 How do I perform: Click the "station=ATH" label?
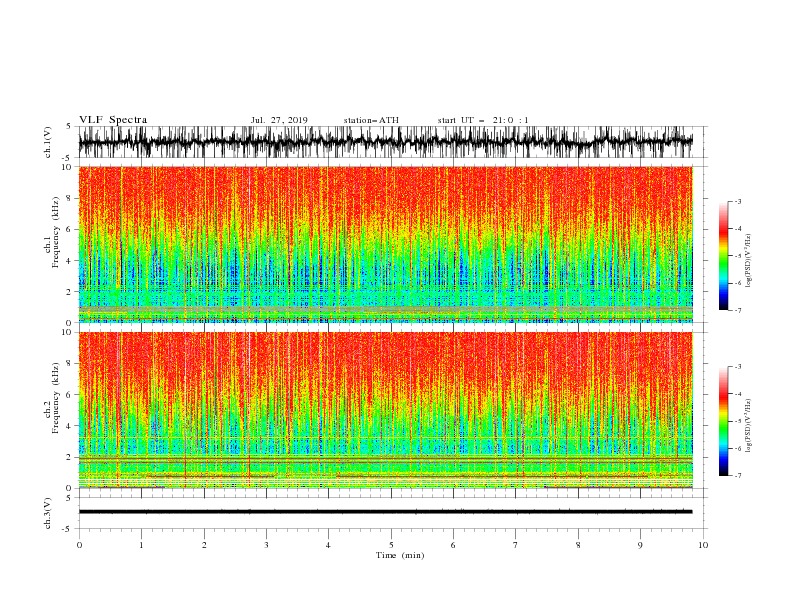tap(371, 120)
